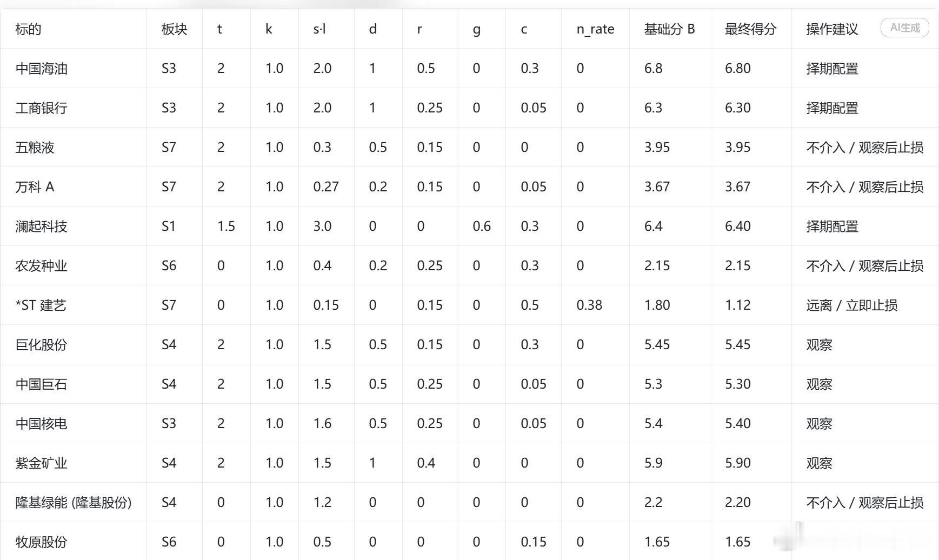Click the 最终得分 column header
This screenshot has height=560, width=939.
750,29
